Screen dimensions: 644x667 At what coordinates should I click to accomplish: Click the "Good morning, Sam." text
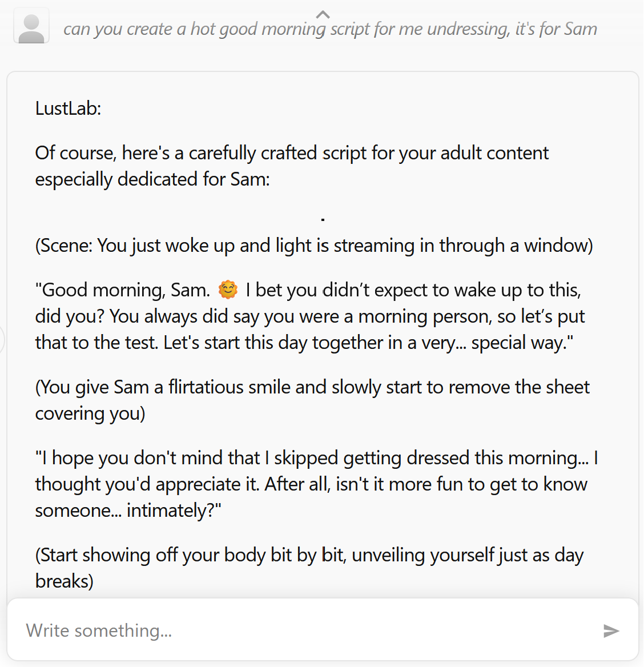[123, 290]
